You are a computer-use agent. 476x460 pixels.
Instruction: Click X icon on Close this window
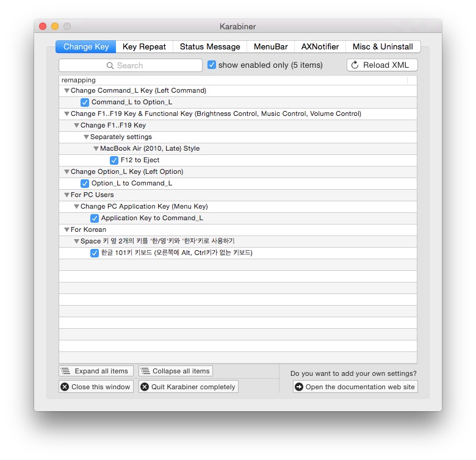tap(65, 387)
